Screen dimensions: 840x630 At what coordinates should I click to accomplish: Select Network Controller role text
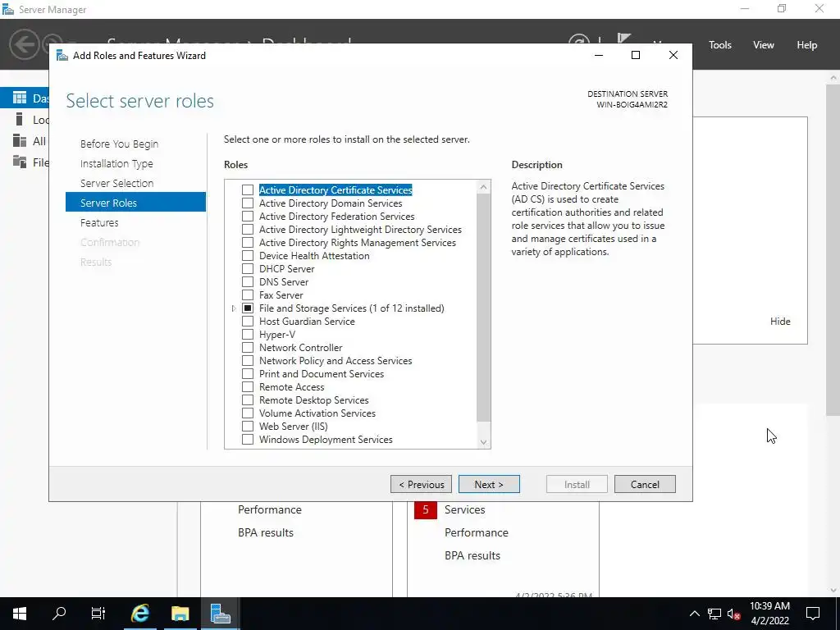tap(300, 348)
